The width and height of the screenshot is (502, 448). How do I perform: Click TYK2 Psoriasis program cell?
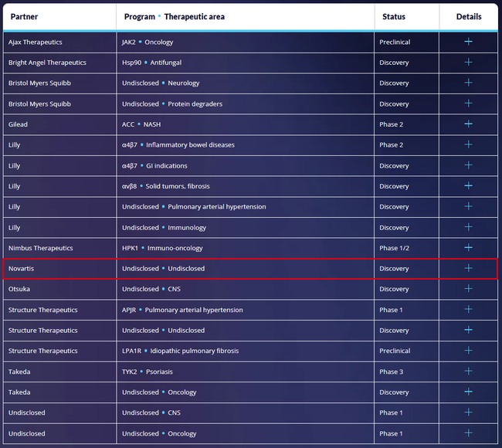coord(246,372)
